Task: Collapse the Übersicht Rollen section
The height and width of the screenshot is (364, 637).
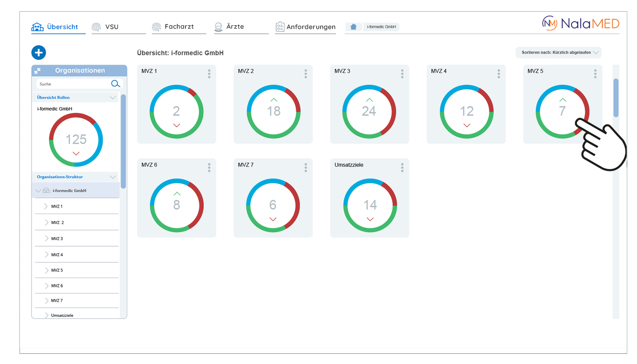Action: pos(112,98)
